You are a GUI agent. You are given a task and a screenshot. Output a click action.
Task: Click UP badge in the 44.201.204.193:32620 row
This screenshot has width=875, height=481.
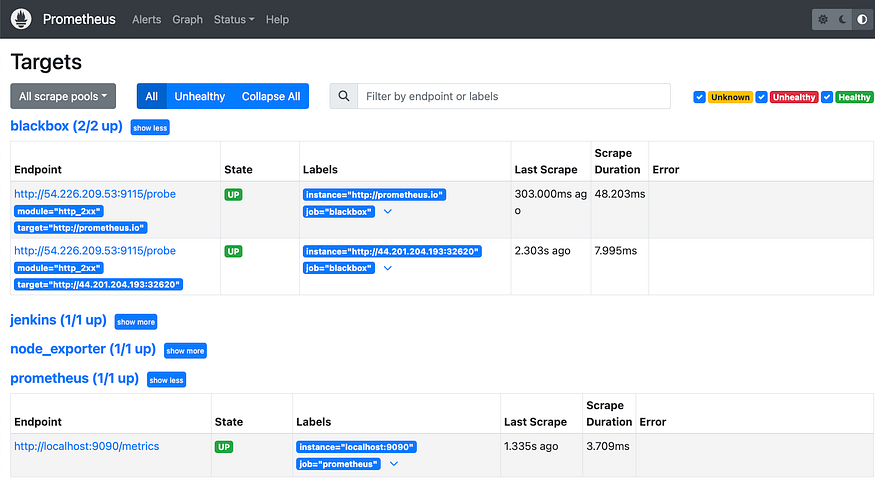(x=233, y=252)
